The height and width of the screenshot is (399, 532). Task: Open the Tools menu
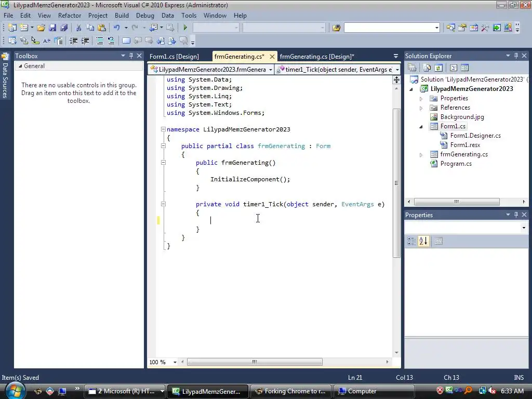click(x=189, y=16)
